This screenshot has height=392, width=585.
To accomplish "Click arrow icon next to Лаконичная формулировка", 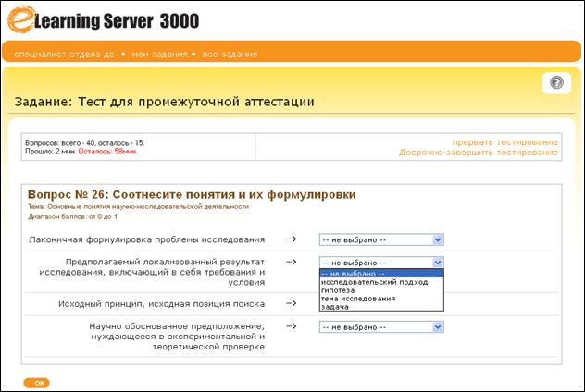I will (292, 239).
